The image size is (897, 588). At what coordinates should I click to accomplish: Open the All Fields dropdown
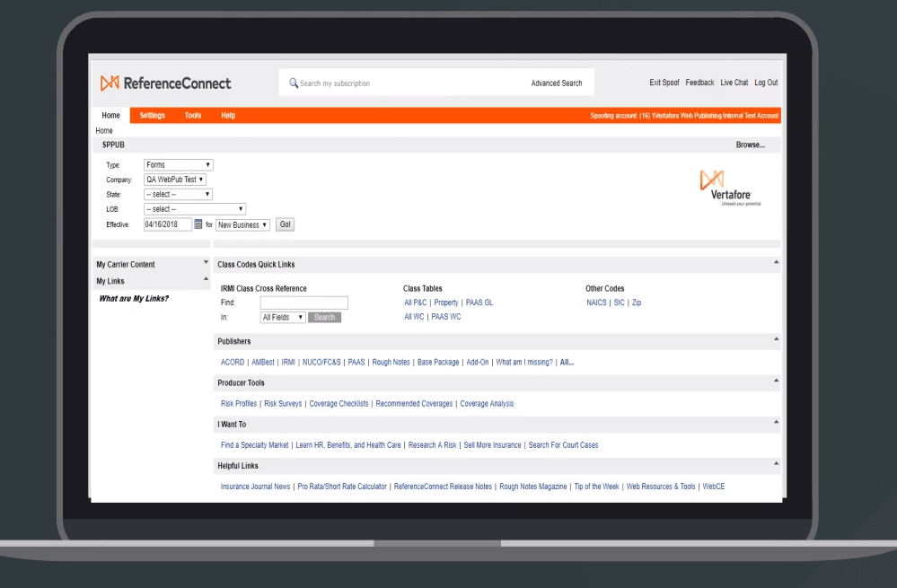281,317
